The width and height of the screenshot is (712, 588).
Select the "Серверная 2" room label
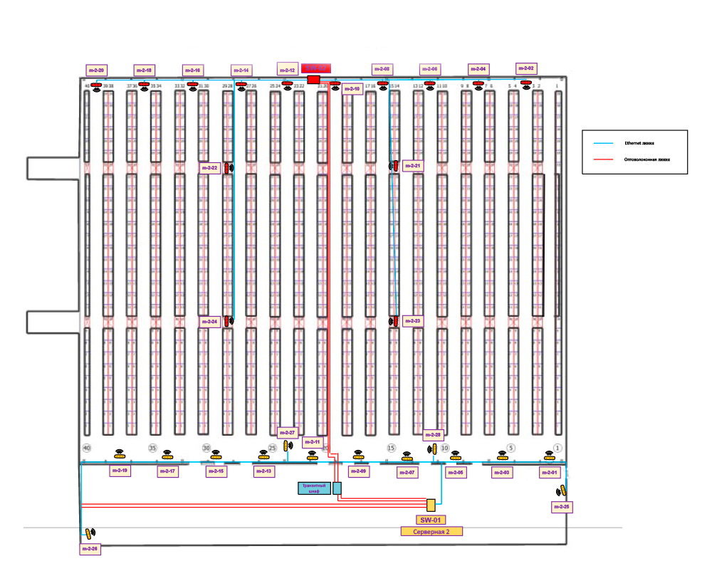click(x=431, y=532)
